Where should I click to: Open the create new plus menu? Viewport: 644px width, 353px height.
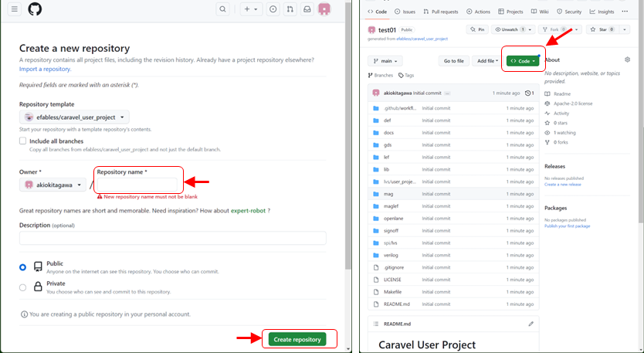[x=251, y=9]
